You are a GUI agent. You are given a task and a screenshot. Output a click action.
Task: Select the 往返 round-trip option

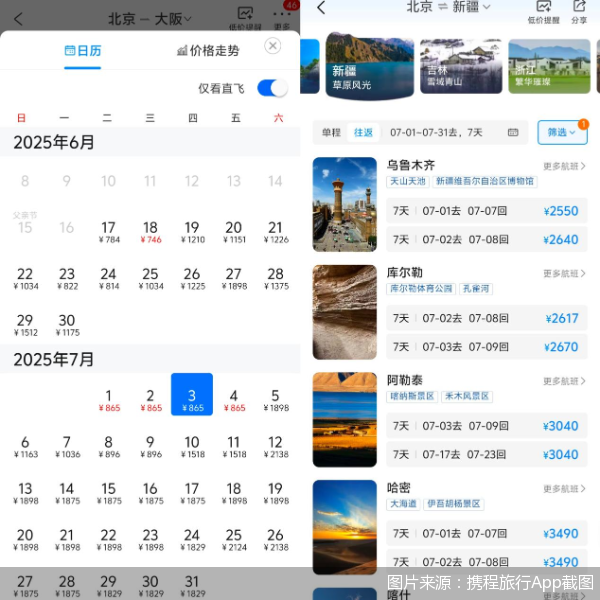coord(363,132)
